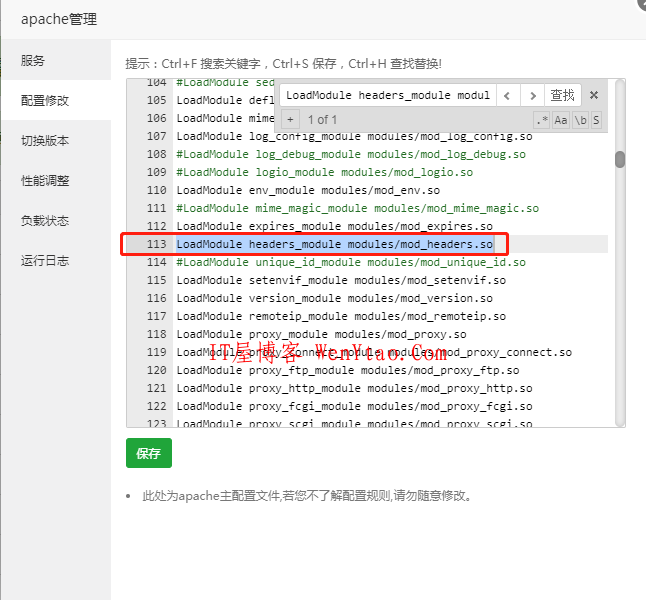Toggle search in selection S option
This screenshot has height=600, width=646.
click(596, 120)
